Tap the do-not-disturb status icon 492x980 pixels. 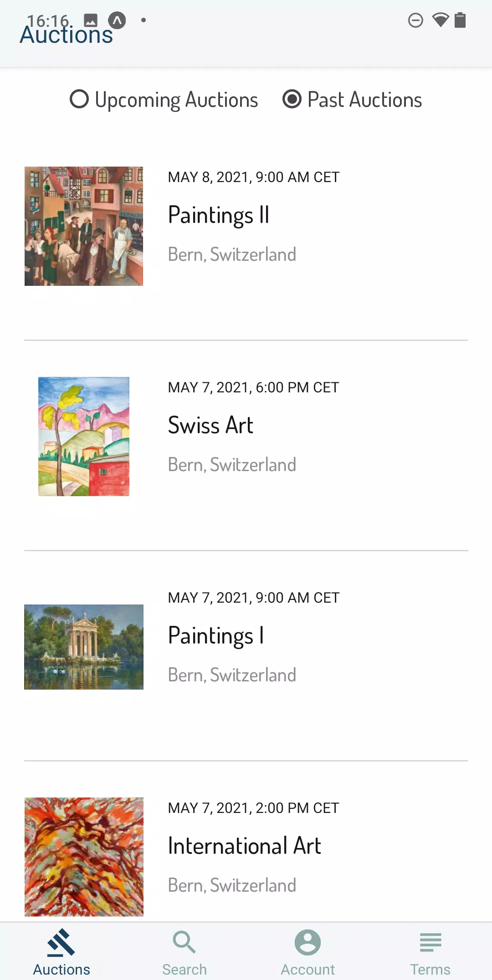pyautogui.click(x=415, y=20)
